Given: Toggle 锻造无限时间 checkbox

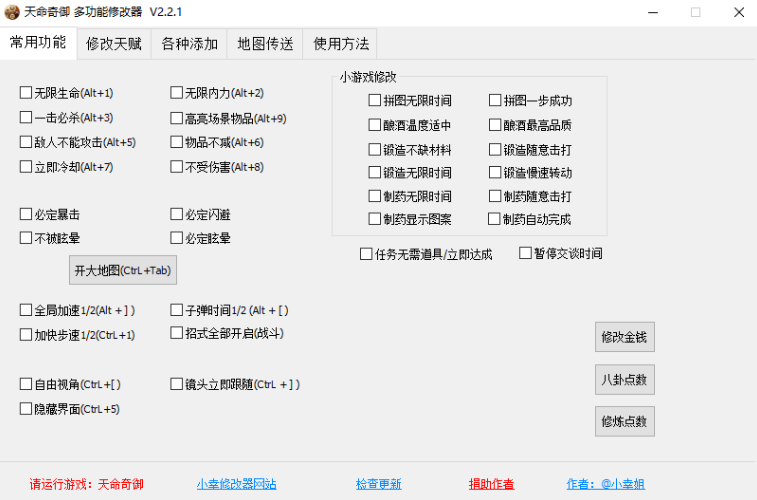Looking at the screenshot, I should pyautogui.click(x=374, y=172).
